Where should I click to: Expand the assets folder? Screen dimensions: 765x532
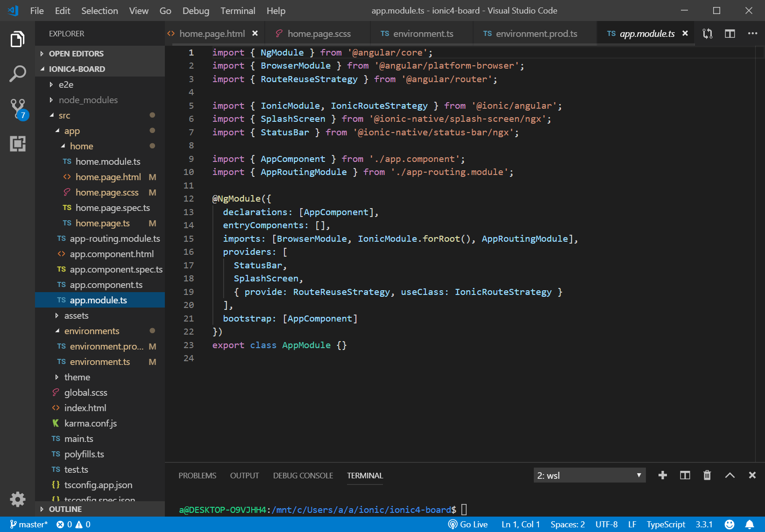(76, 315)
